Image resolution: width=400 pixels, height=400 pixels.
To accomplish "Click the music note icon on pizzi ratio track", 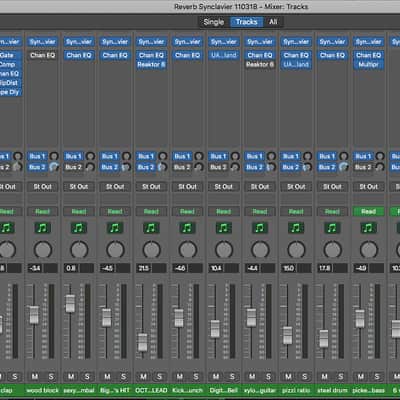I will coord(296,228).
